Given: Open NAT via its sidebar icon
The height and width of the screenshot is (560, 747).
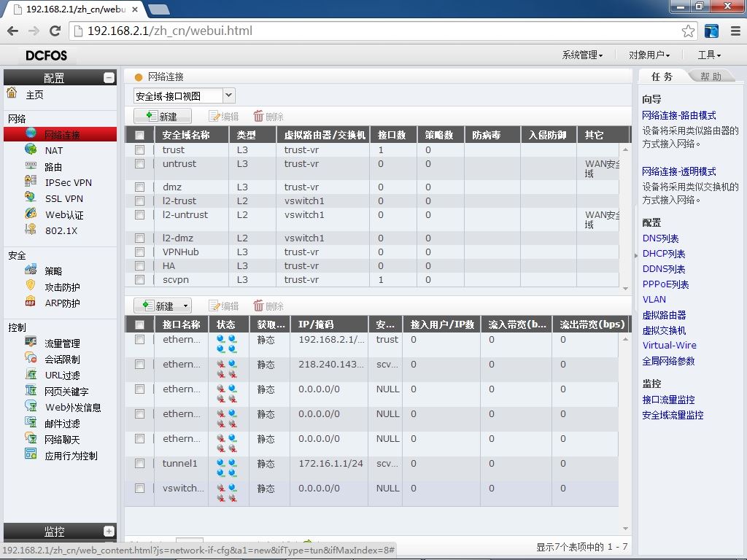Looking at the screenshot, I should [x=31, y=149].
